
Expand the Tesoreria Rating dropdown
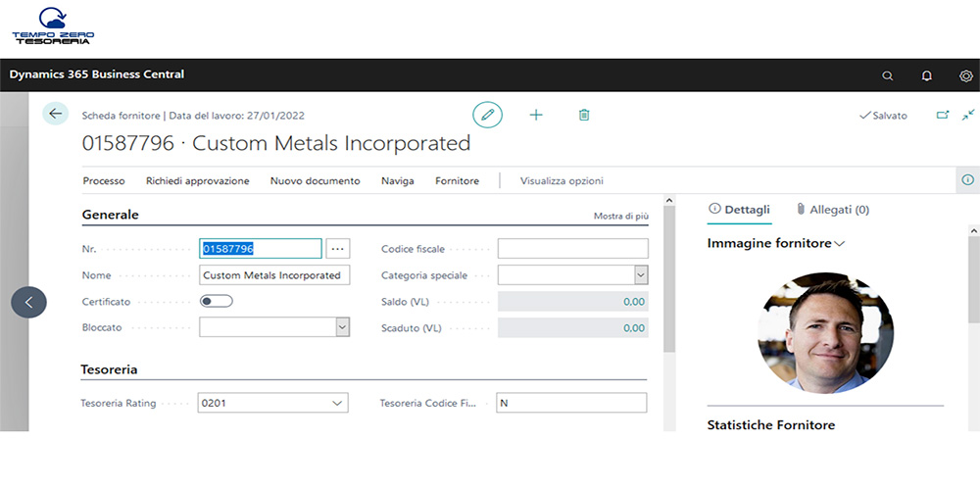(337, 403)
